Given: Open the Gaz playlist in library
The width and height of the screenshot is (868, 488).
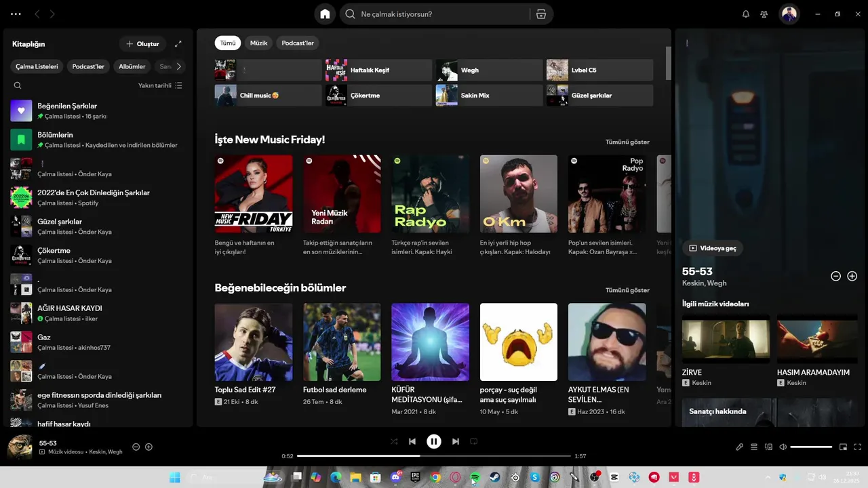Looking at the screenshot, I should (98, 342).
